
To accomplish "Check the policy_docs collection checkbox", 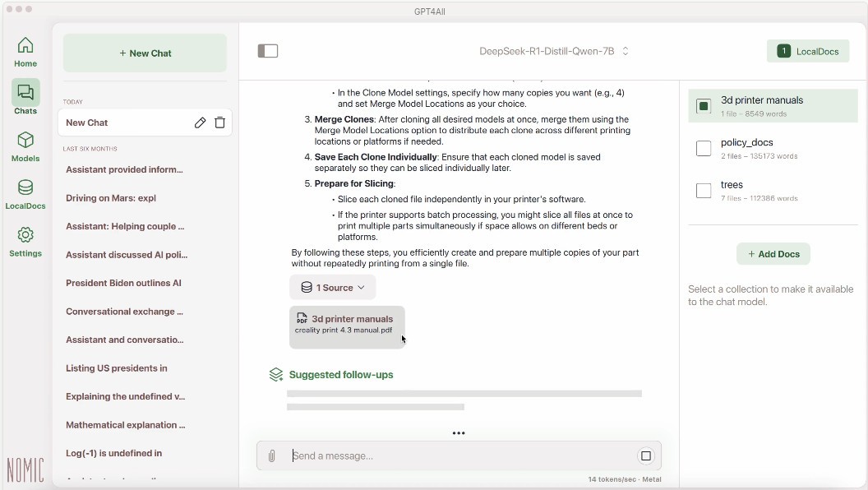I will [x=704, y=148].
